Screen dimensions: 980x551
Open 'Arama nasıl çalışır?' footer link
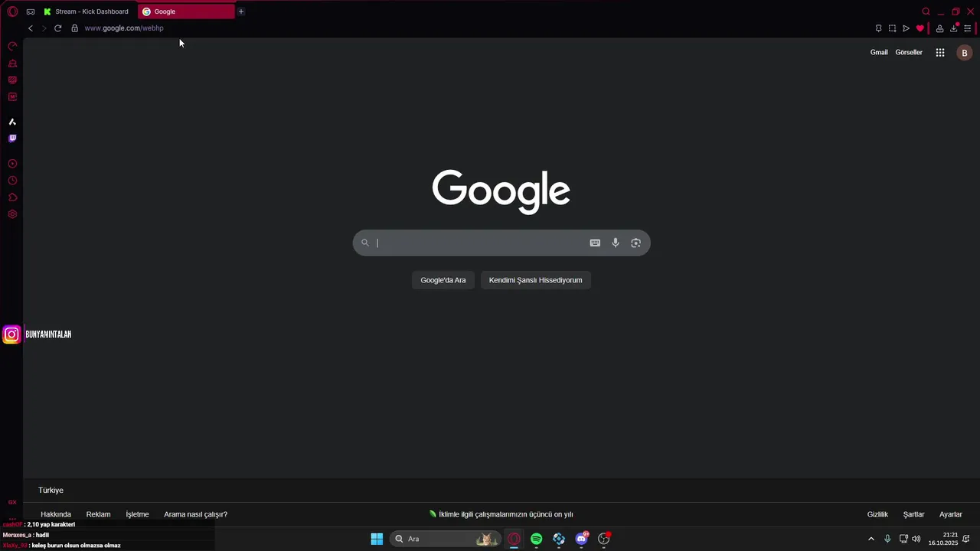click(195, 514)
